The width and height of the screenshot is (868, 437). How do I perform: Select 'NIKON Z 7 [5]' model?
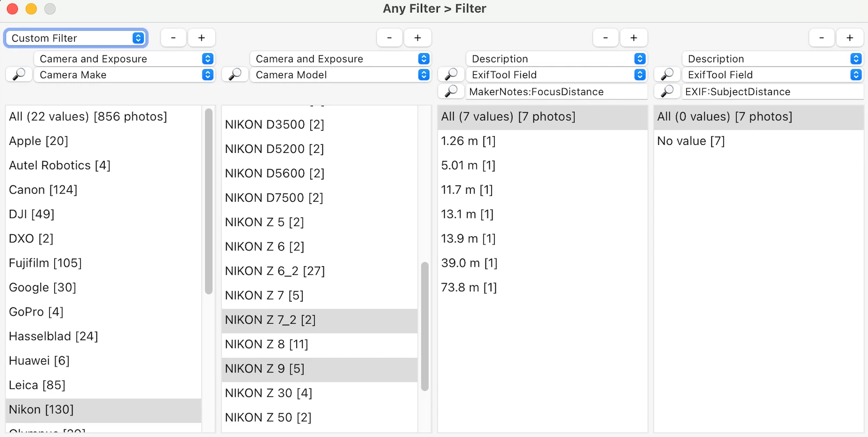click(320, 295)
